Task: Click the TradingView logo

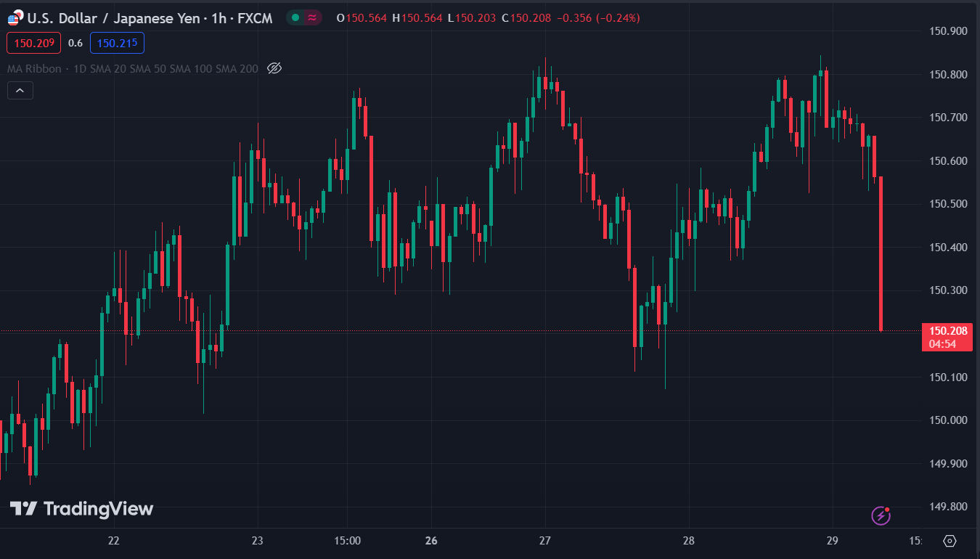Action: point(81,509)
